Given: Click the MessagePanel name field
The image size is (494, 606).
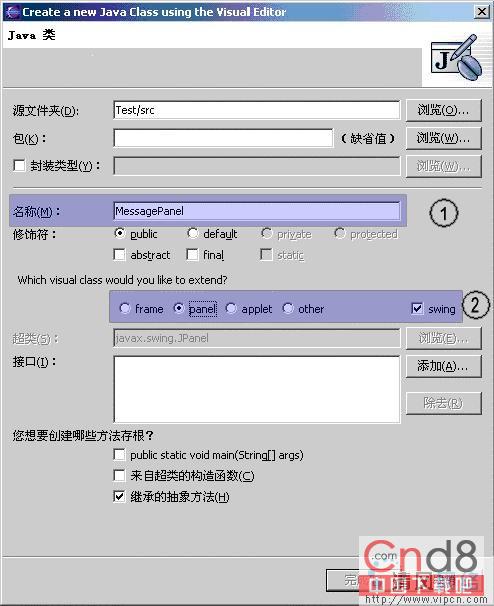Looking at the screenshot, I should (x=257, y=211).
